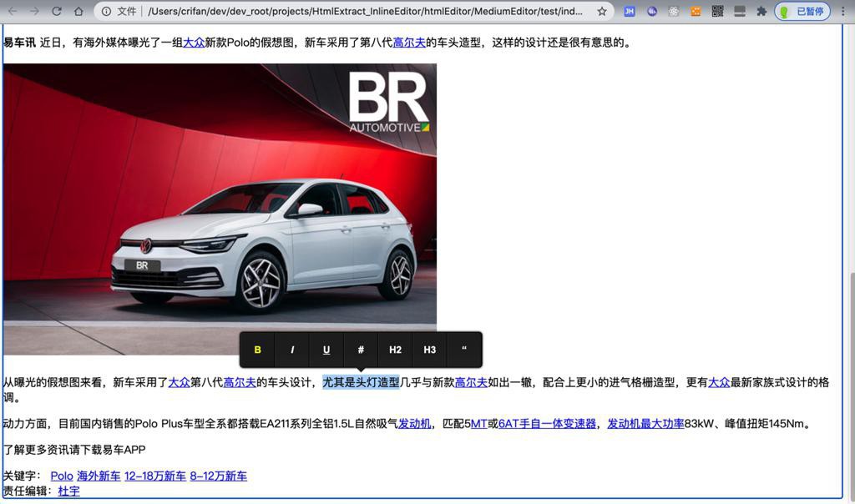Viewport: 855px width, 504px height.
Task: Open the 杜宇 editor link
Action: coord(68,491)
